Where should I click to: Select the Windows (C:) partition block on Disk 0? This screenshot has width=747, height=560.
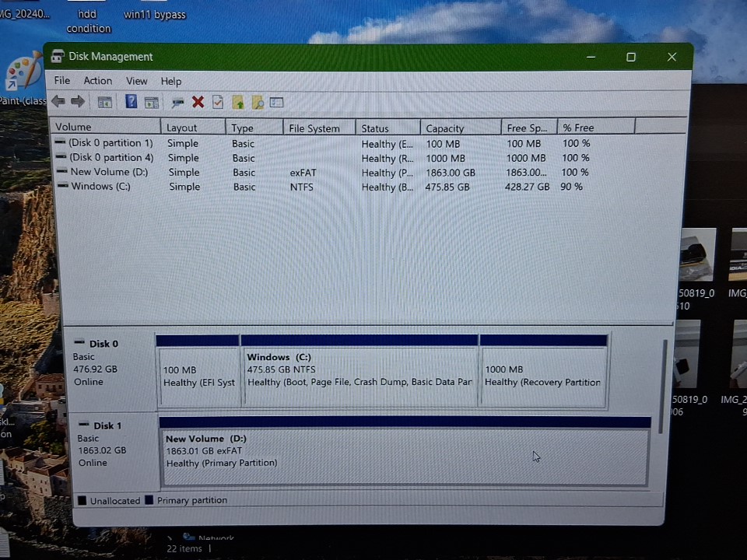click(359, 372)
